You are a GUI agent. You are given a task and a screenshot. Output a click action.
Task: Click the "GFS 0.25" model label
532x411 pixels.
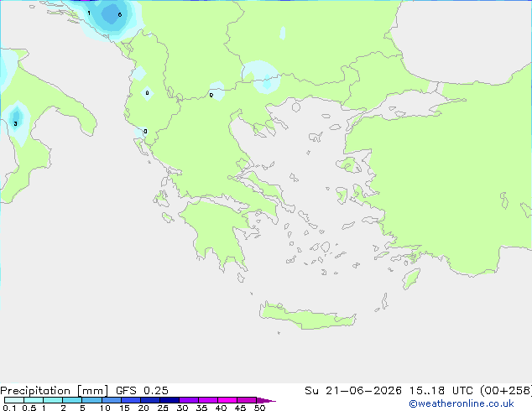point(142,391)
